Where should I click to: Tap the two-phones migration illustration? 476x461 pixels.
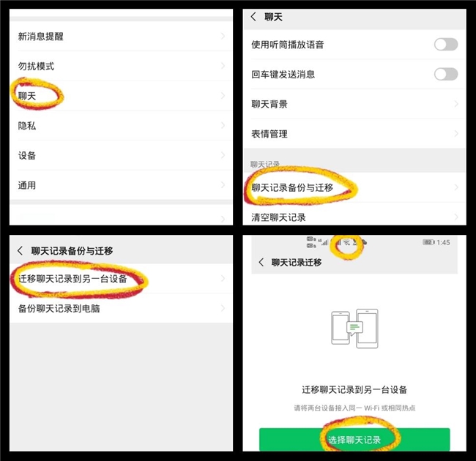(354, 328)
